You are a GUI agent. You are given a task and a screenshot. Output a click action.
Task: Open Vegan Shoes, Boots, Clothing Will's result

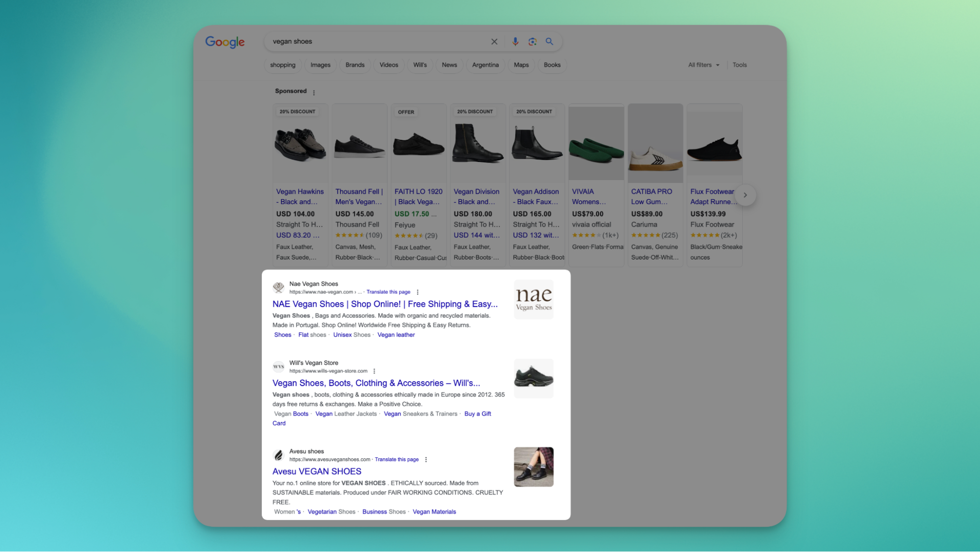click(376, 383)
